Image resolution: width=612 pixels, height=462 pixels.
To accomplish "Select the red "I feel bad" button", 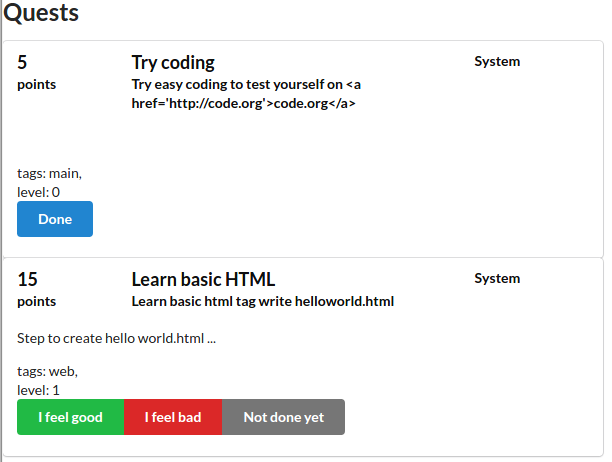I will (172, 417).
